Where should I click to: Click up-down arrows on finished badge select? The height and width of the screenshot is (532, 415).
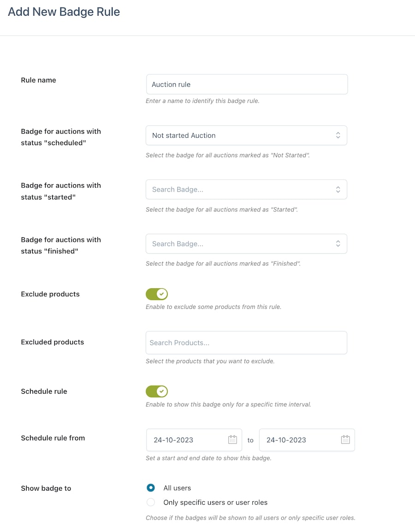pyautogui.click(x=338, y=244)
